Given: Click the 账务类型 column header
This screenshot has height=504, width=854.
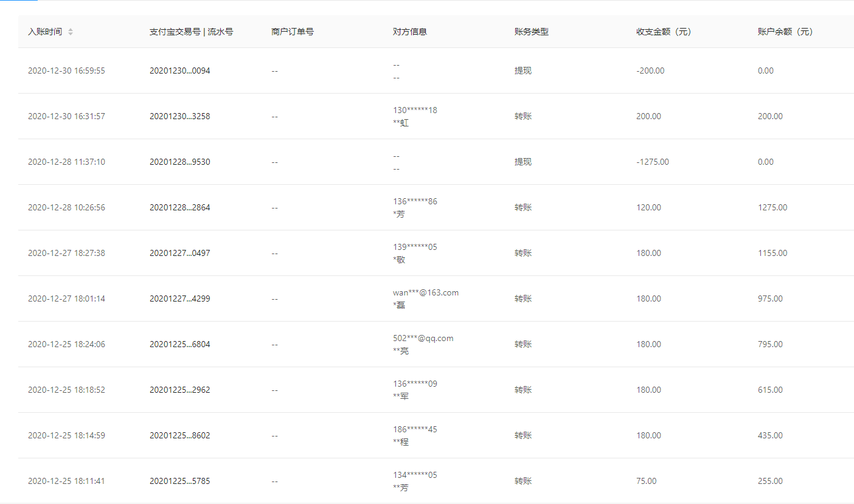Looking at the screenshot, I should click(532, 32).
